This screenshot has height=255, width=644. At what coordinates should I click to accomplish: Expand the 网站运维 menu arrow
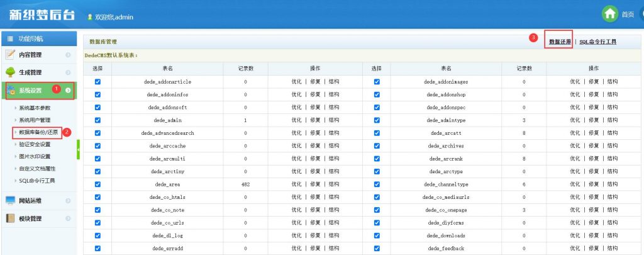click(68, 201)
